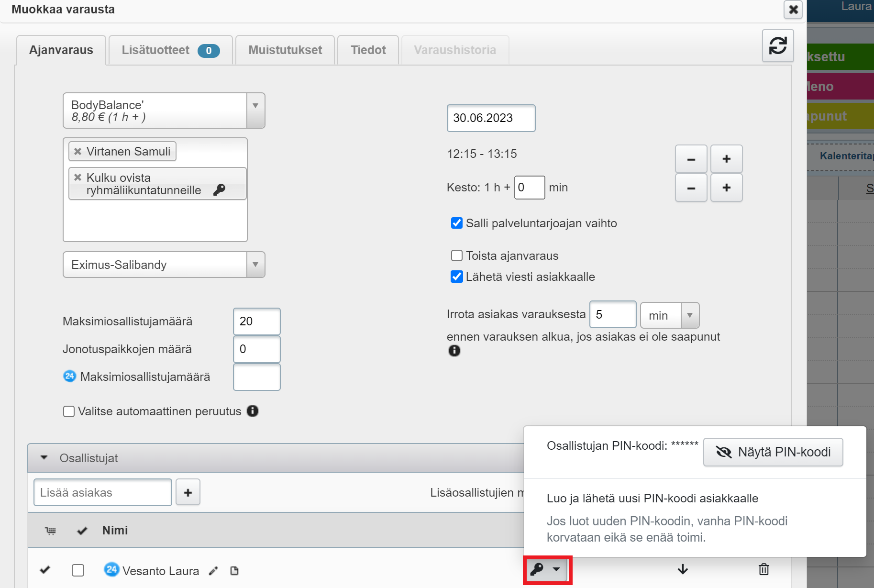This screenshot has width=874, height=588.
Task: Remove Virtanen Samuli tag with x icon
Action: (77, 152)
